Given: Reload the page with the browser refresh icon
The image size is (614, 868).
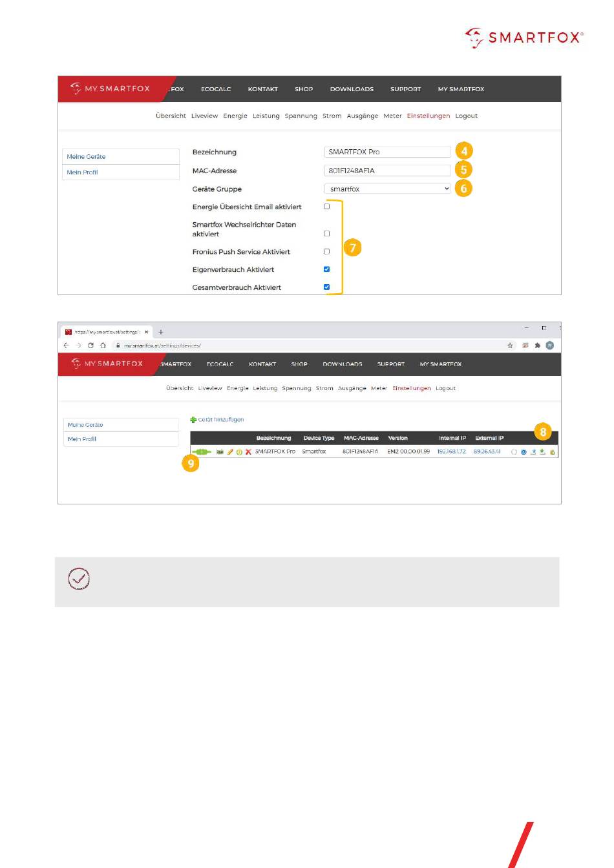Looking at the screenshot, I should tap(90, 346).
